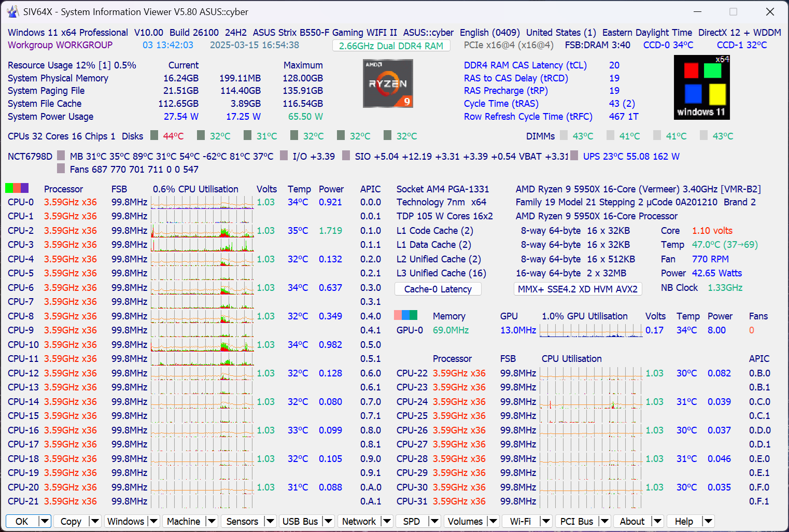The image size is (789, 532).
Task: Click the Row Refresh Cycle Time (tRFC) label
Action: [x=528, y=116]
